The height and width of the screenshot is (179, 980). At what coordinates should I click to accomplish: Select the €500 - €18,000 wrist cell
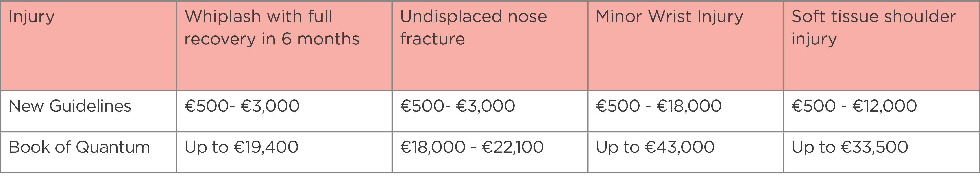point(686,111)
